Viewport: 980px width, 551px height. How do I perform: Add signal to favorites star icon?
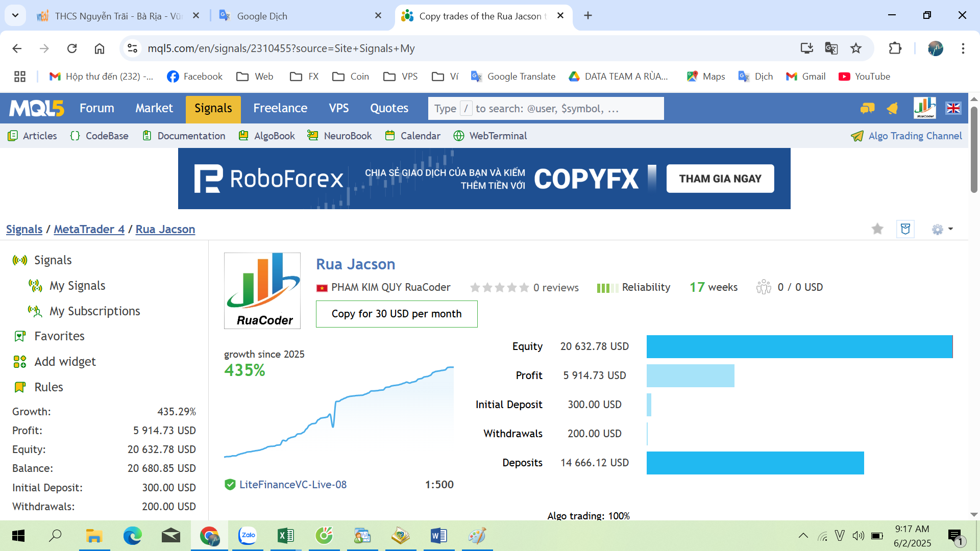(x=877, y=229)
